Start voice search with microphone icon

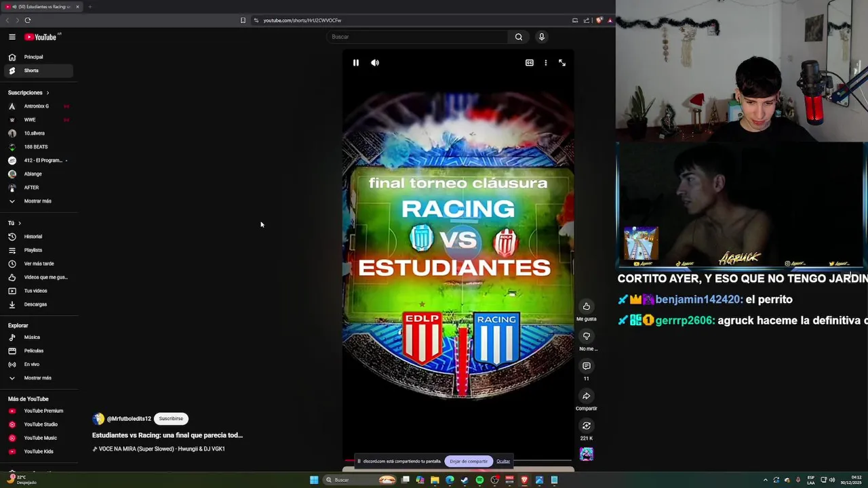(x=542, y=37)
